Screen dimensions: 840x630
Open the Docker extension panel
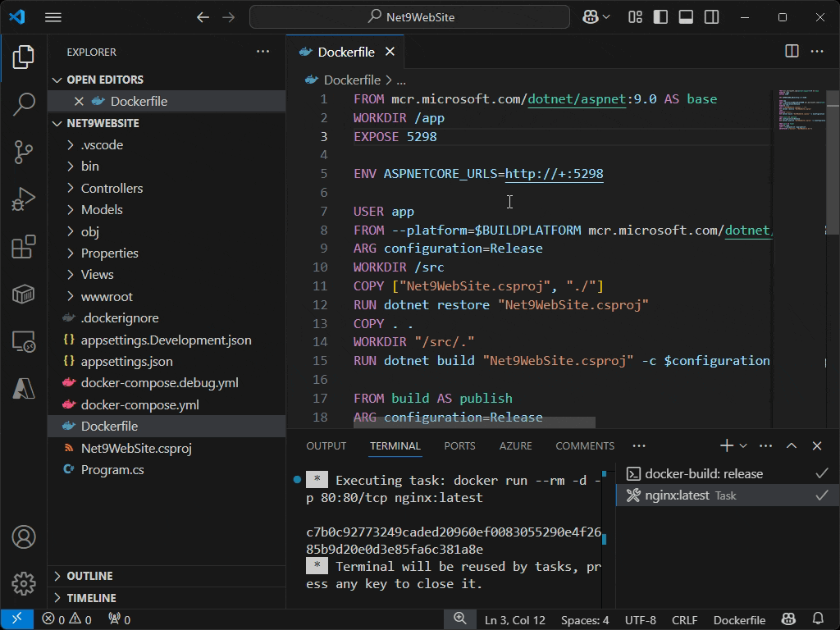tap(23, 293)
